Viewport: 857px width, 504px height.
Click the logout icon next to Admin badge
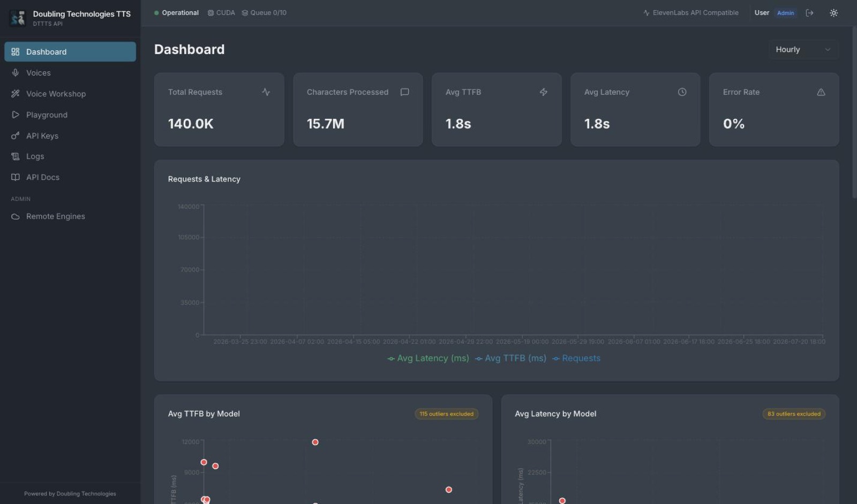[809, 13]
